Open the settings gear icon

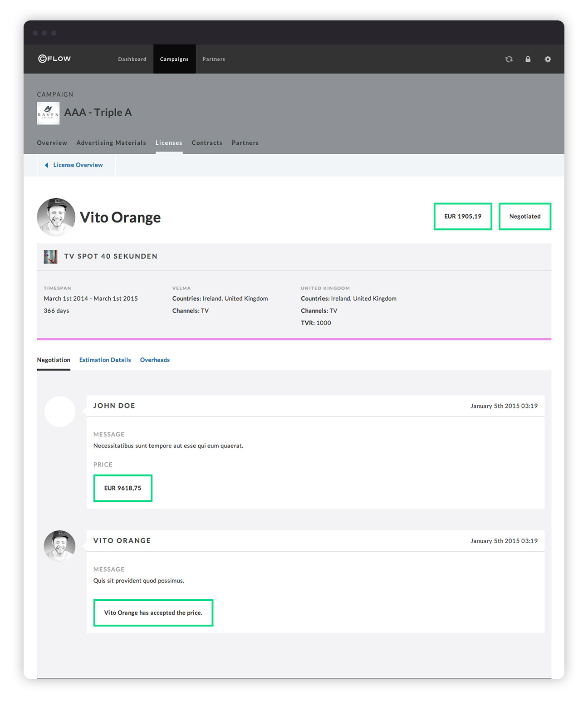[x=548, y=59]
